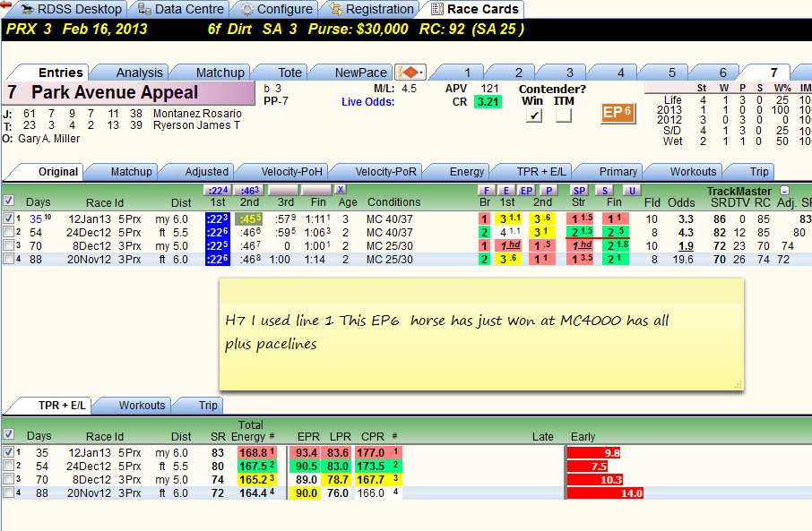Click the S running-style filter button
This screenshot has height=531, width=812.
pos(604,191)
